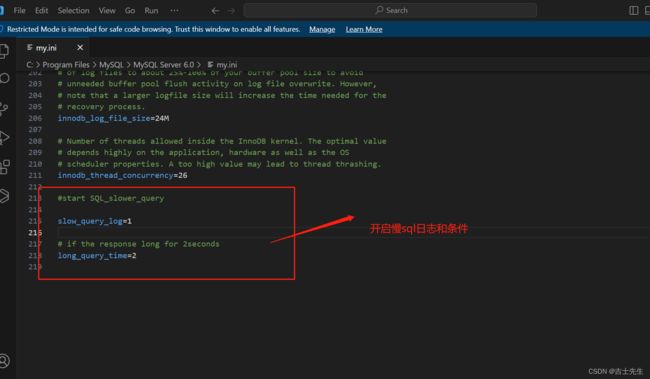The width and height of the screenshot is (650, 379).
Task: Click the long_query_time=2 line
Action: 97,255
